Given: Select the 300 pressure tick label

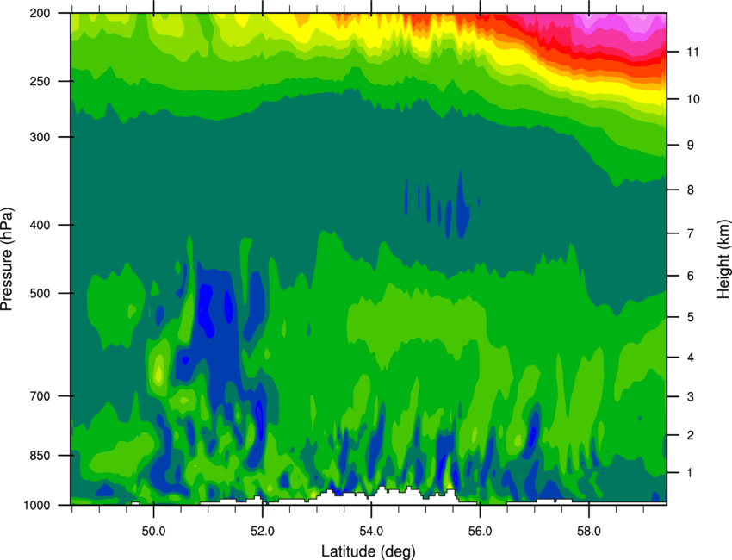Looking at the screenshot, I should point(40,137).
